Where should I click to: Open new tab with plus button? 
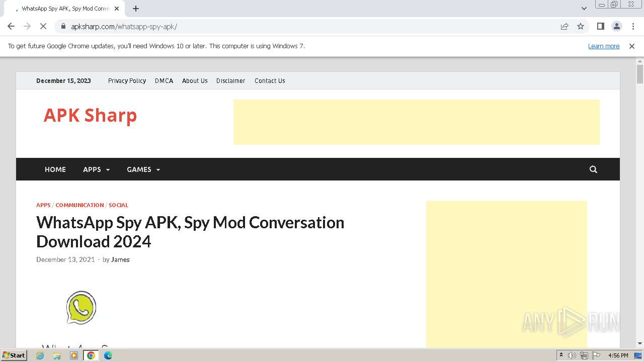click(x=136, y=9)
